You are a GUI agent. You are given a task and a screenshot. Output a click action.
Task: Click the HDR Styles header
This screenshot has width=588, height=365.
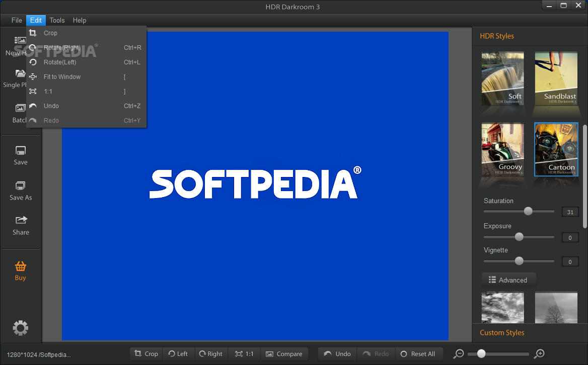point(497,36)
